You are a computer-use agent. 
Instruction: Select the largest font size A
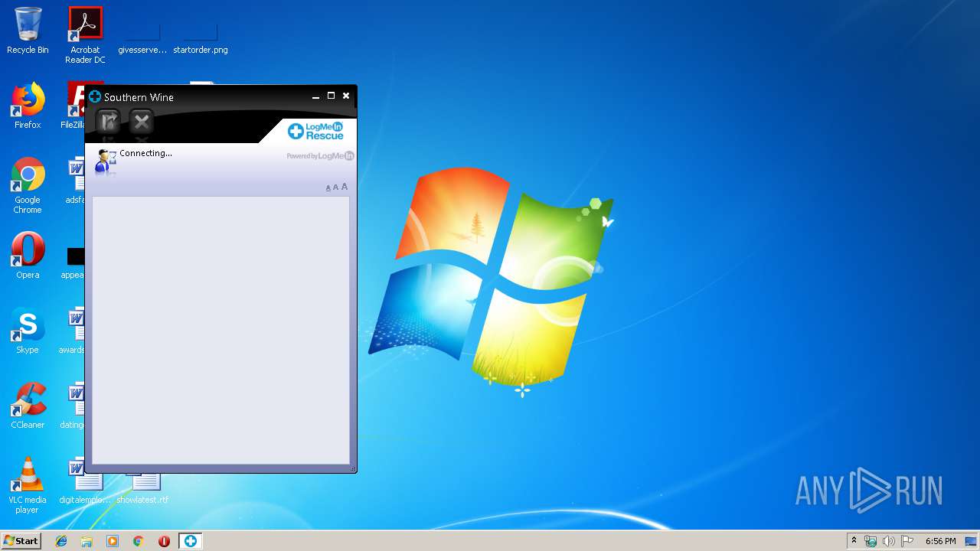(x=345, y=187)
